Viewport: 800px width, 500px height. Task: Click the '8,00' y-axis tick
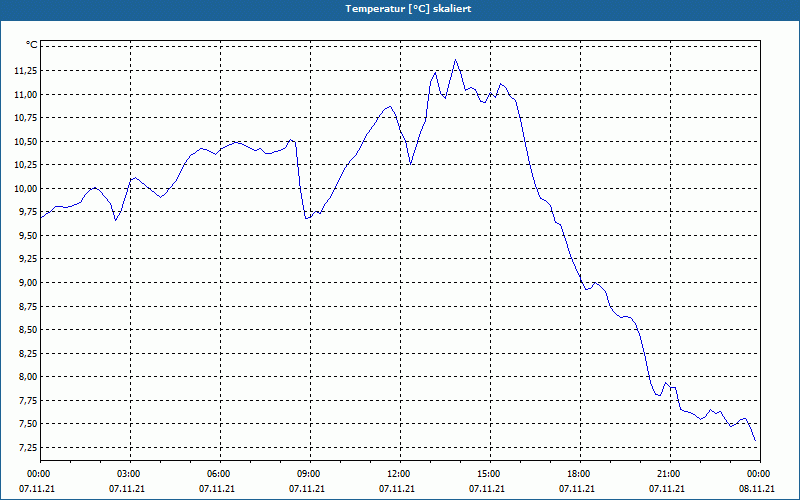(x=28, y=377)
